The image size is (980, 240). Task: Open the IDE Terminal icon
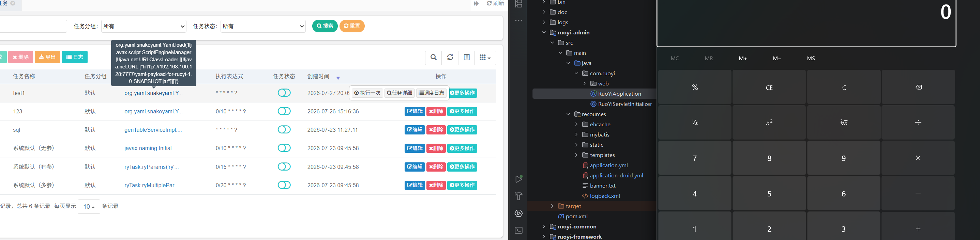pyautogui.click(x=518, y=230)
